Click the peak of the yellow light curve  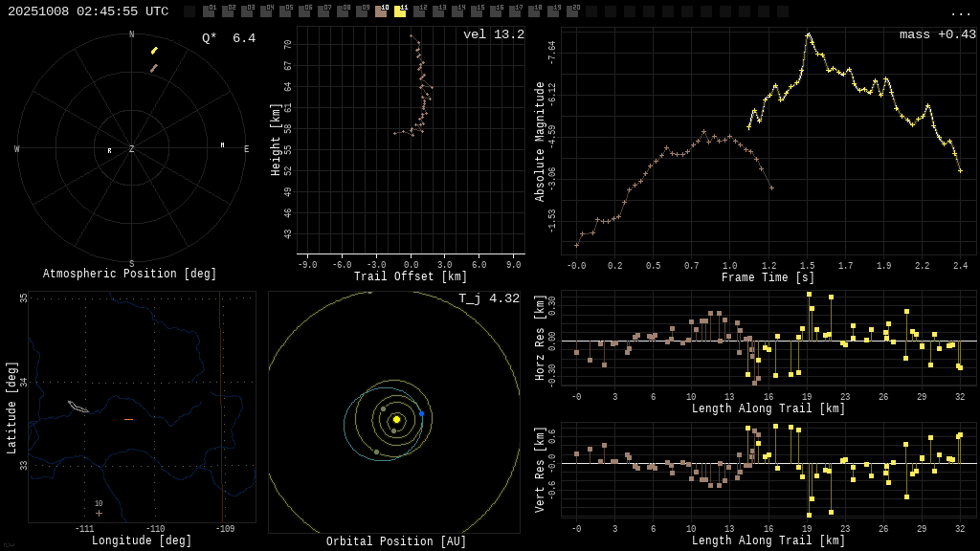pos(808,34)
